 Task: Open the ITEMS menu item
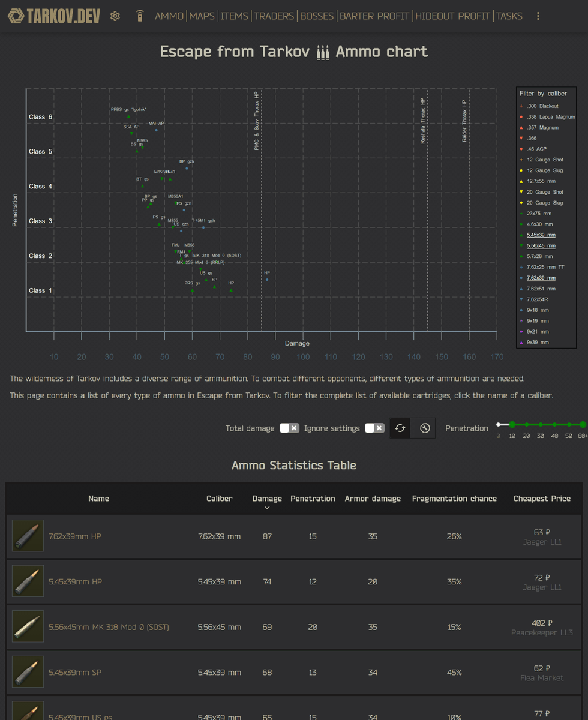234,16
